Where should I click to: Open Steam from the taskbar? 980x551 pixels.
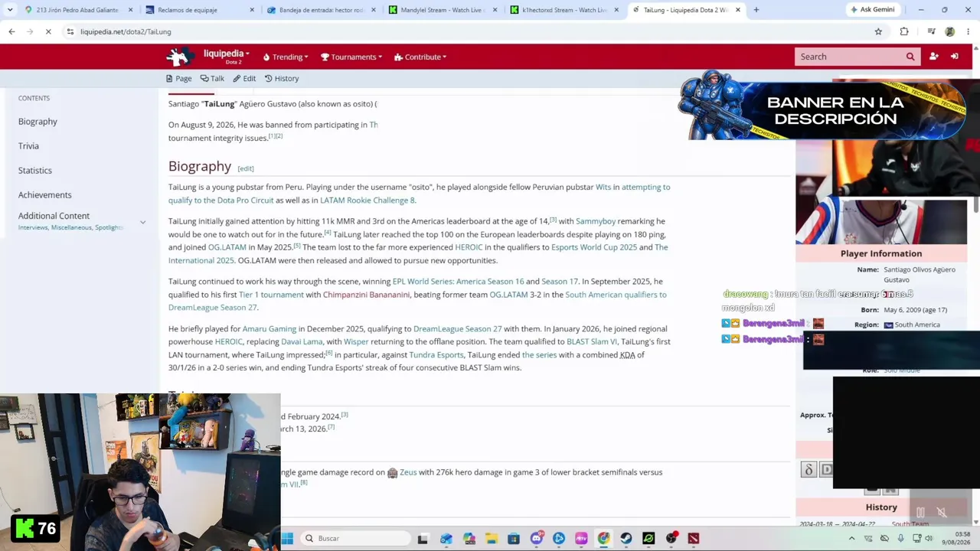[626, 538]
